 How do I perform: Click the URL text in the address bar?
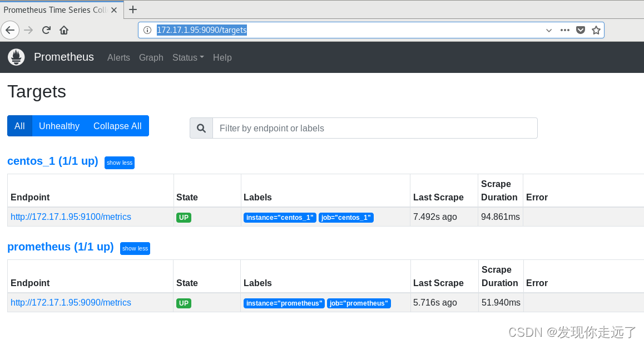click(202, 30)
